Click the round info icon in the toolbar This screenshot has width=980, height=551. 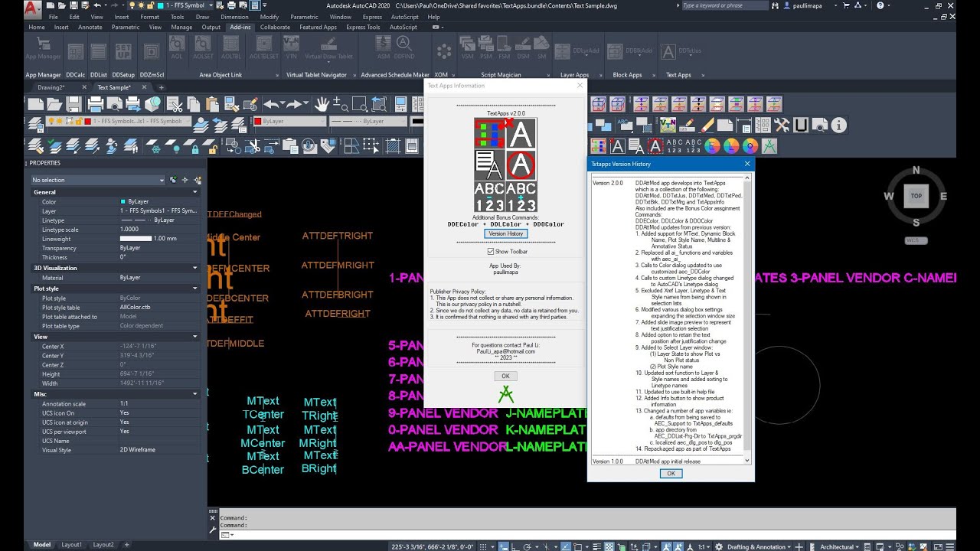838,125
